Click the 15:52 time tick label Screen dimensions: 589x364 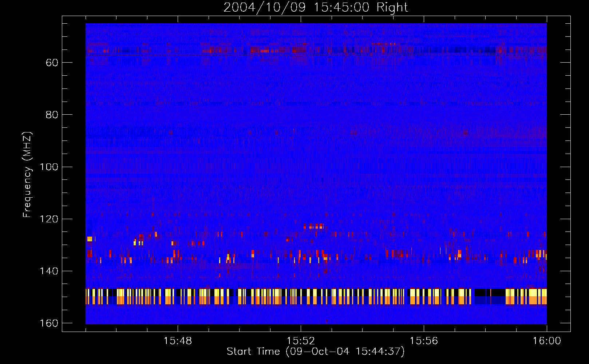coord(301,341)
